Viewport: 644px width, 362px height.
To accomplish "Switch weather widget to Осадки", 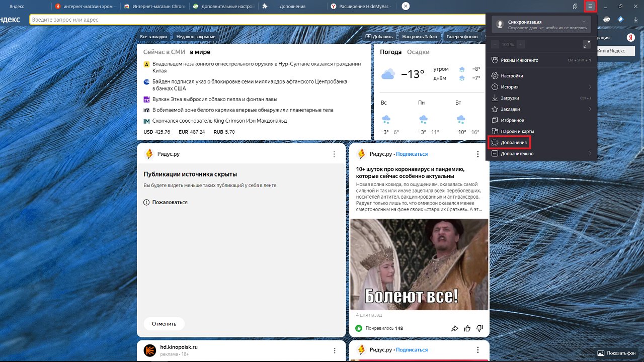I will 418,52.
